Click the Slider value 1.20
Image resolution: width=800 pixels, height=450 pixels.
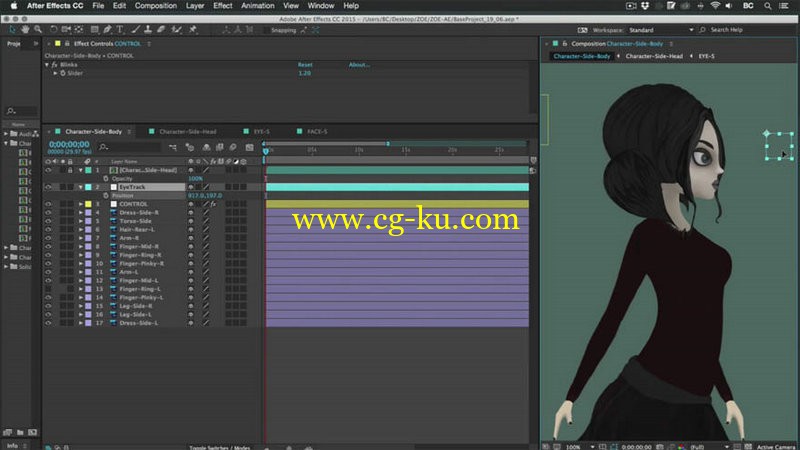305,73
